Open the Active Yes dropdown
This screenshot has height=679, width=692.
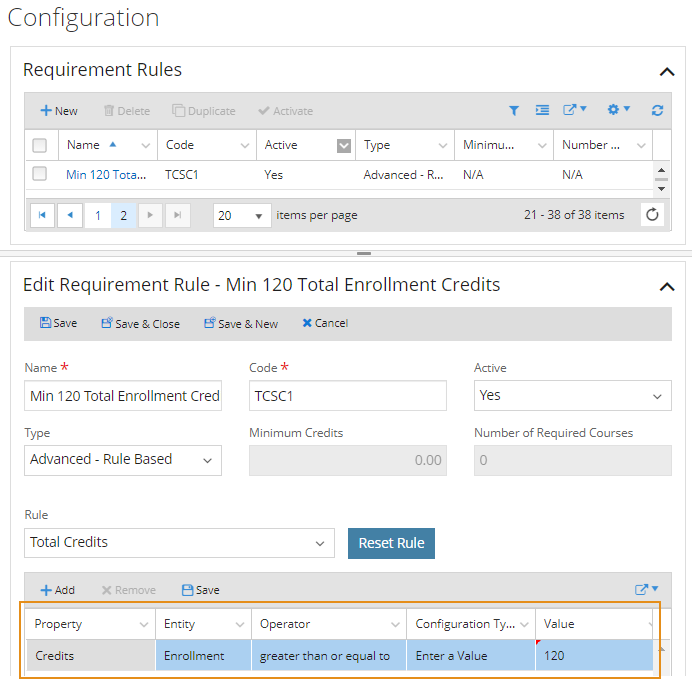[x=572, y=396]
